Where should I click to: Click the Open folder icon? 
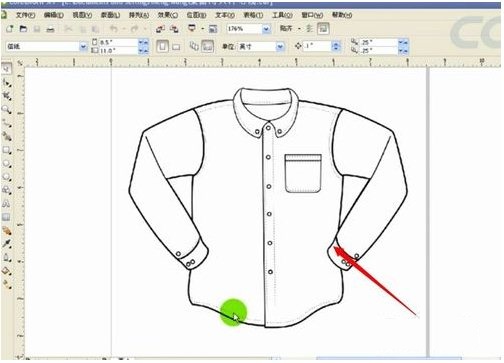(23, 29)
